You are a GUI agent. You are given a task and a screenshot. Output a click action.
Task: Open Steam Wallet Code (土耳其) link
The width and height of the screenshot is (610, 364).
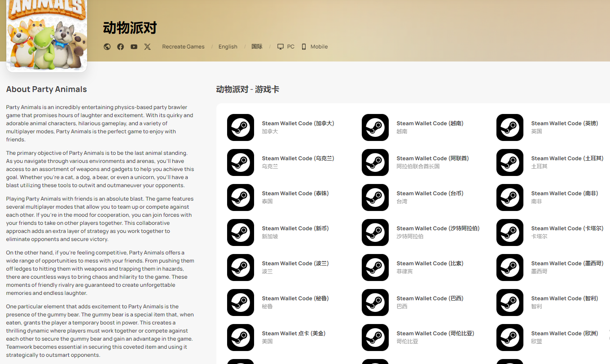coord(567,158)
